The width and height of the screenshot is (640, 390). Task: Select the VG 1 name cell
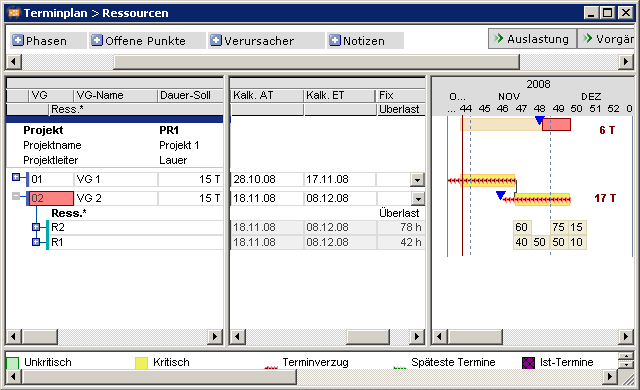(116, 179)
